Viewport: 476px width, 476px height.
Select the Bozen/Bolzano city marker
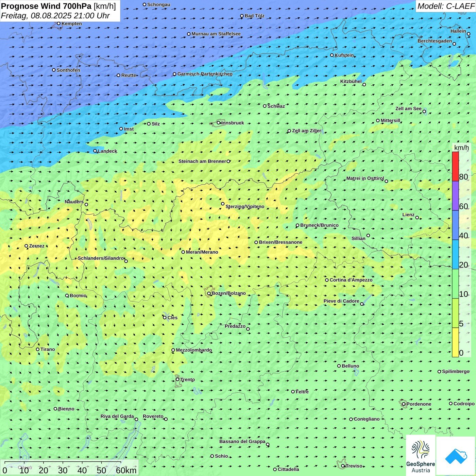[209, 293]
